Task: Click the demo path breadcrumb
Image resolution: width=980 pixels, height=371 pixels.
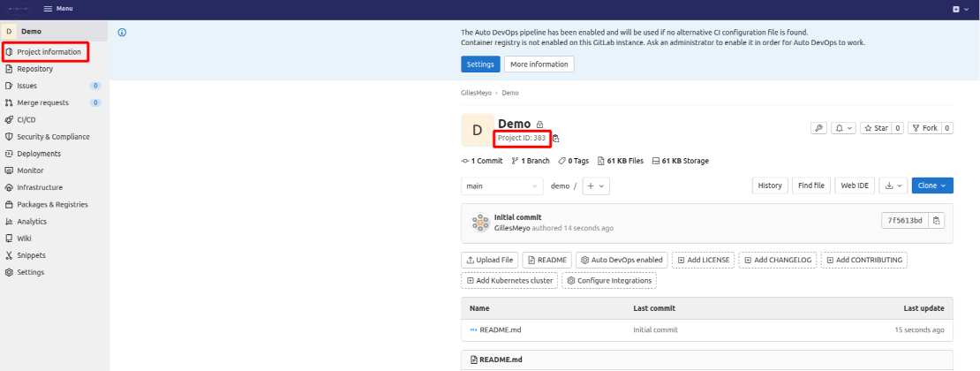Action: coord(560,185)
